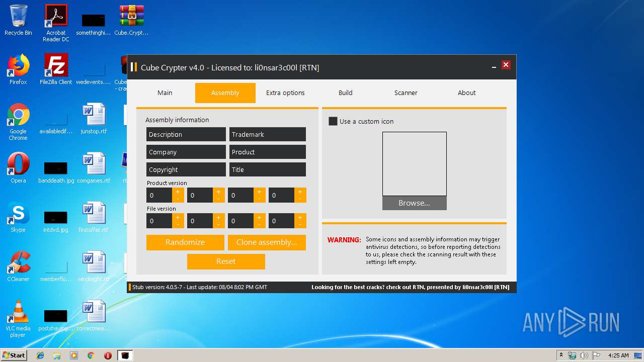The image size is (644, 362).
Task: Select firstoffer.rtf document icon
Action: [x=94, y=217]
